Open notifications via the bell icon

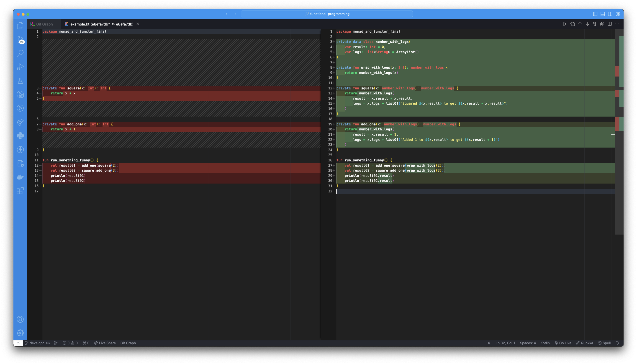[617, 343]
